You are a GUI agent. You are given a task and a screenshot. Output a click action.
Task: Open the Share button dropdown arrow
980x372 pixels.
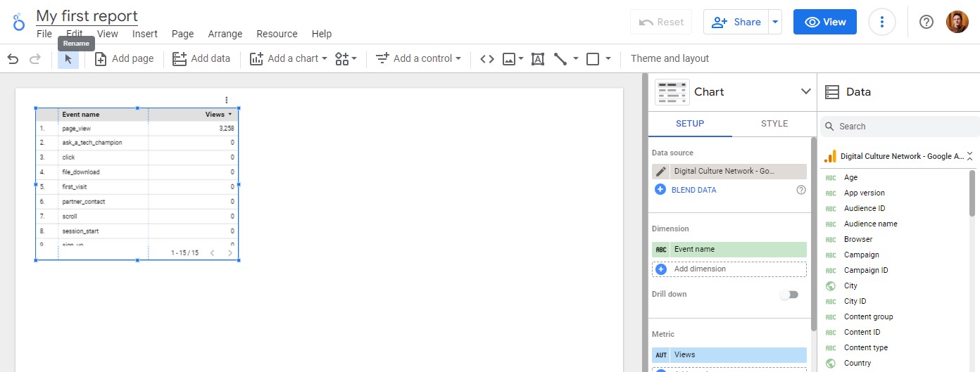[775, 22]
